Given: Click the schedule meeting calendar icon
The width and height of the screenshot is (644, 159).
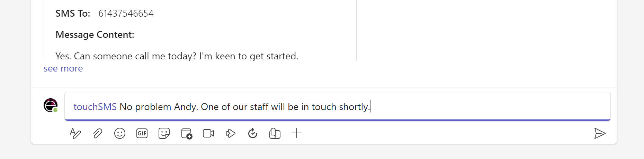Looking at the screenshot, I should point(187,134).
